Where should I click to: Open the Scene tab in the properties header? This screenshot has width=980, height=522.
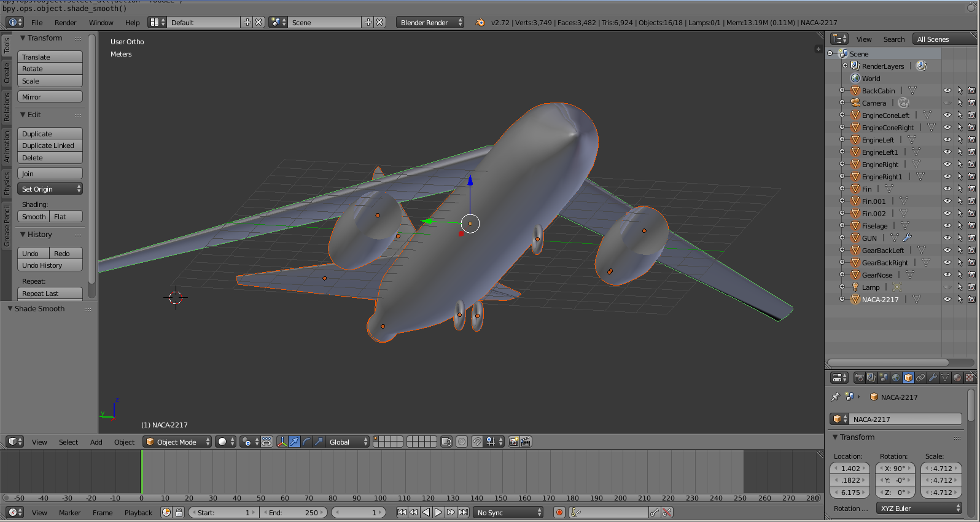click(x=884, y=378)
